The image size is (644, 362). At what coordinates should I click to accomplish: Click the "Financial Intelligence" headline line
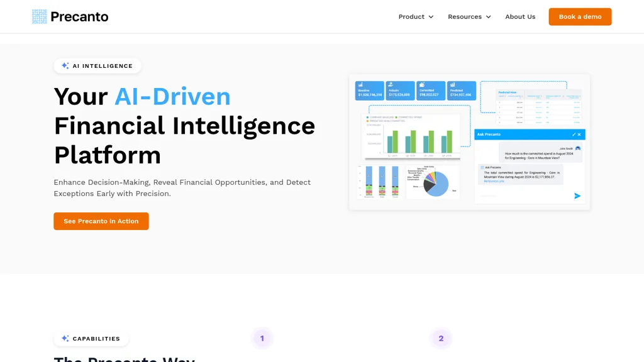(x=184, y=126)
